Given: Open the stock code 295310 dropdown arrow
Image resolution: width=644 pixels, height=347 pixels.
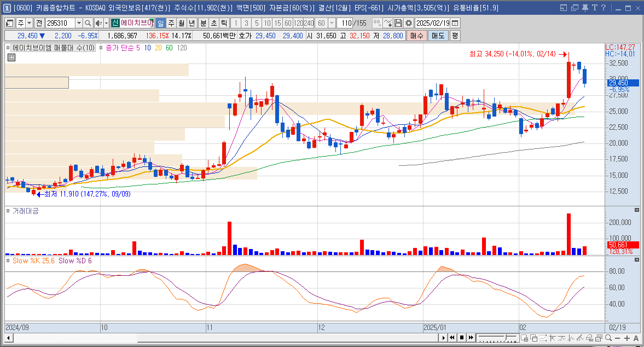Looking at the screenshot, I should [x=79, y=23].
